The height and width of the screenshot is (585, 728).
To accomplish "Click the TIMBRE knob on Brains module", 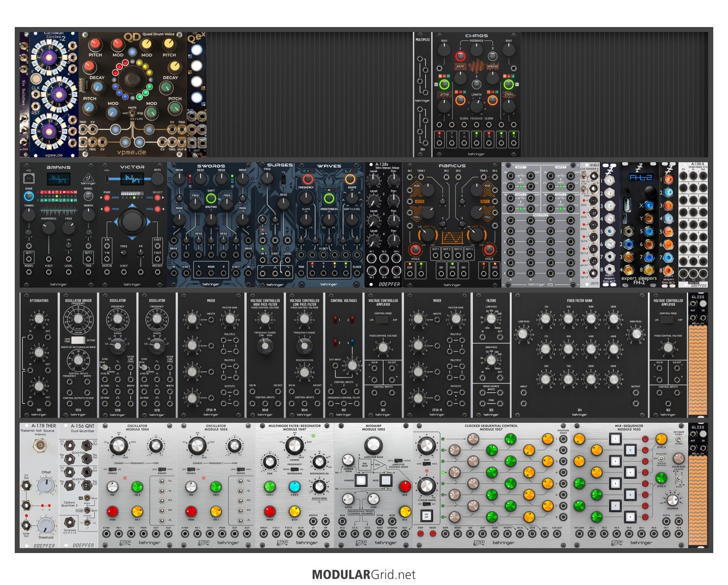I will [x=29, y=215].
